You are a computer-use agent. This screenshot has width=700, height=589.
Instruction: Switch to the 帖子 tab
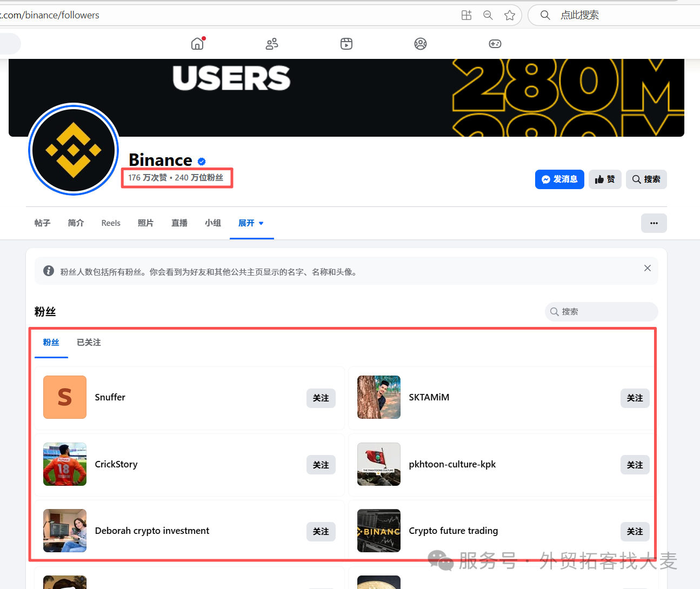(x=42, y=223)
